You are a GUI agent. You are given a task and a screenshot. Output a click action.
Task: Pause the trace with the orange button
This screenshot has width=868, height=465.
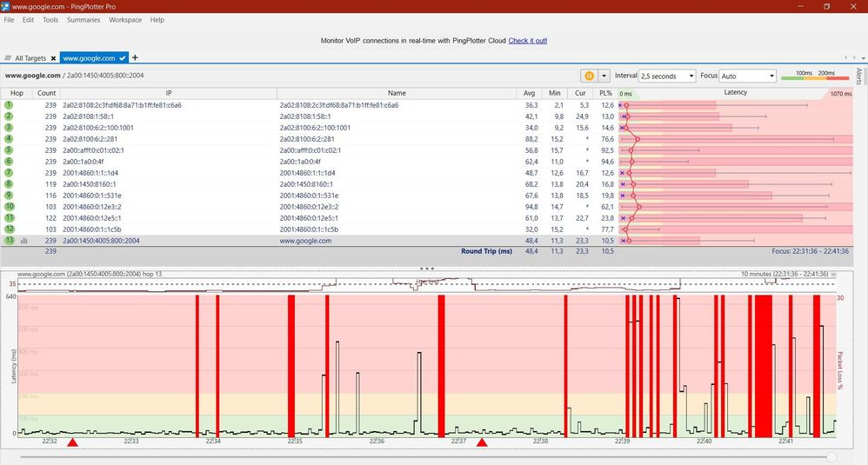click(x=589, y=76)
